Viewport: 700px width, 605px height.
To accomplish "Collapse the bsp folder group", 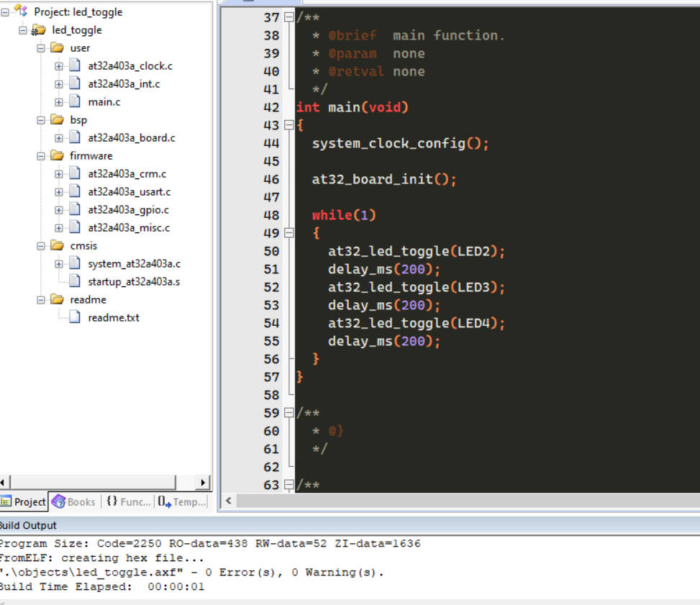I will [x=40, y=120].
